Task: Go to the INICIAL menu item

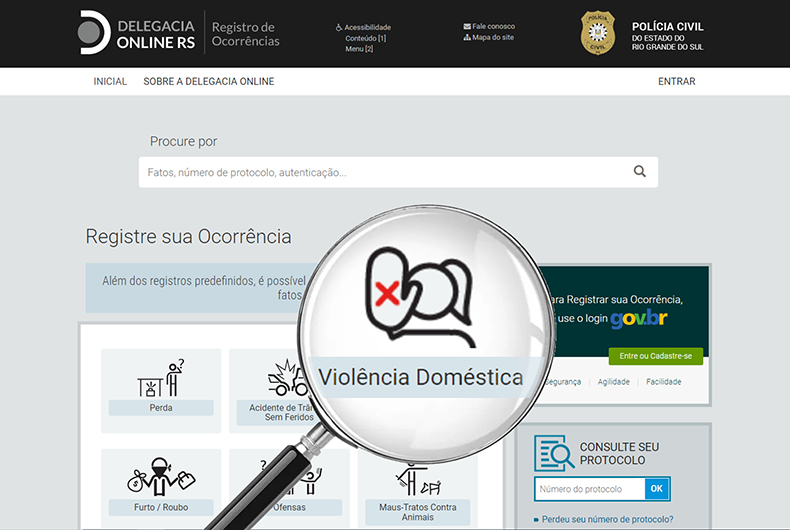Action: [x=110, y=82]
